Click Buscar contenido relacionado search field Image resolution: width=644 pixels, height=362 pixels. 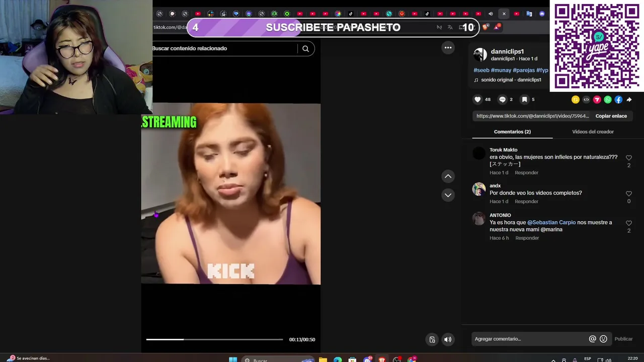click(x=224, y=49)
